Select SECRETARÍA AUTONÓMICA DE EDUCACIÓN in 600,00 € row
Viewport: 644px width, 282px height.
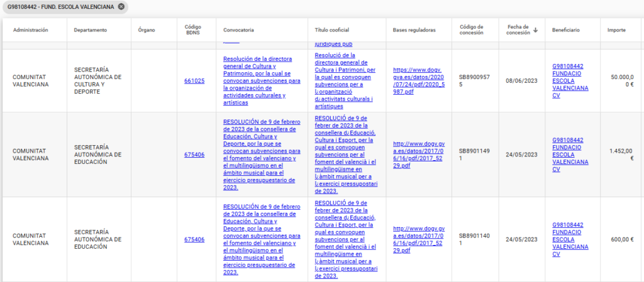tap(97, 239)
